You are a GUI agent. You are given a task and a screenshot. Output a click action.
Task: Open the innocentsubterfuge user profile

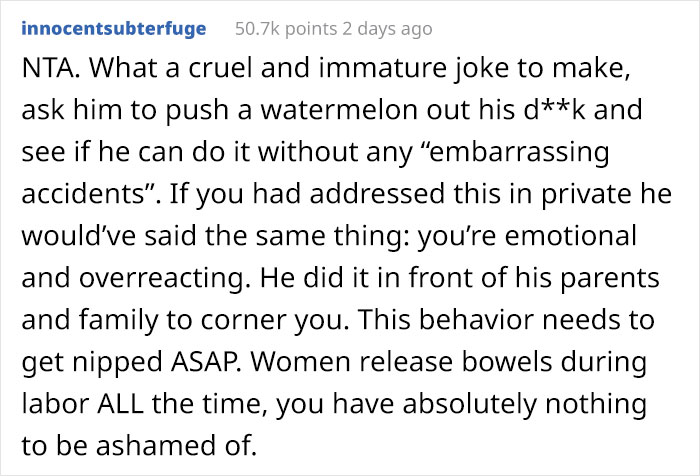[x=113, y=29]
